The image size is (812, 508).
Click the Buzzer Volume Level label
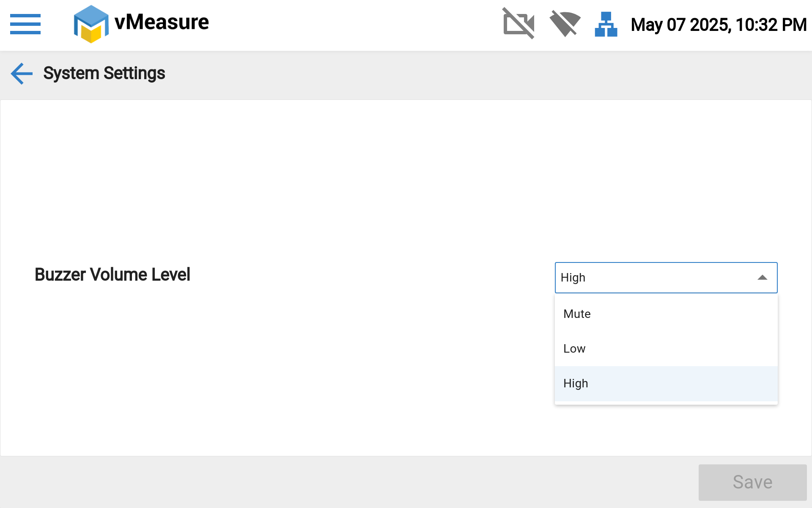[112, 275]
